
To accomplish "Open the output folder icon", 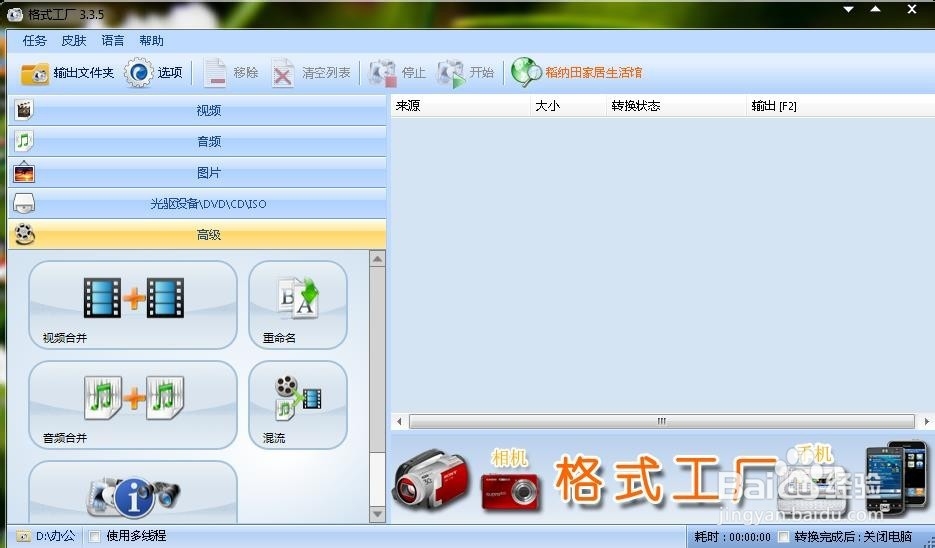I will 35,73.
